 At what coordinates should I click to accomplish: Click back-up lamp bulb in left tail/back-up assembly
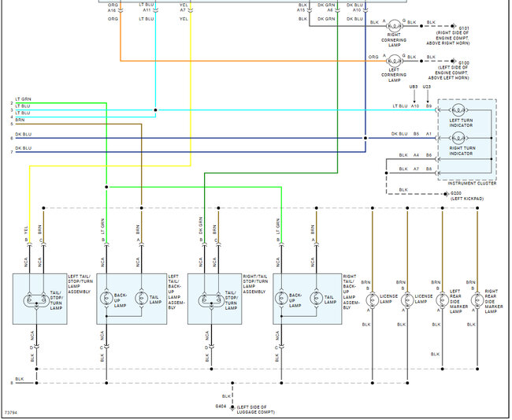106,299
